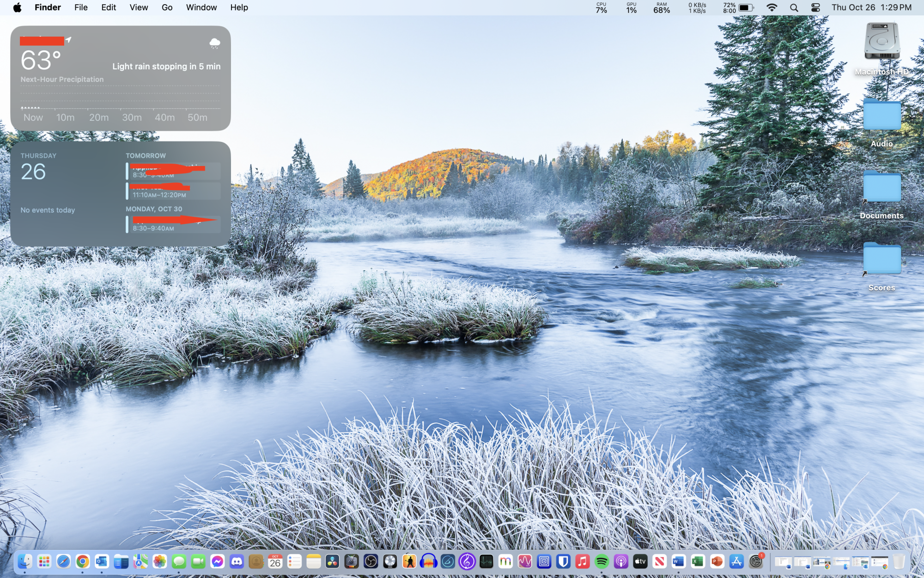
Task: Open Spotify in the dock
Action: (x=602, y=562)
